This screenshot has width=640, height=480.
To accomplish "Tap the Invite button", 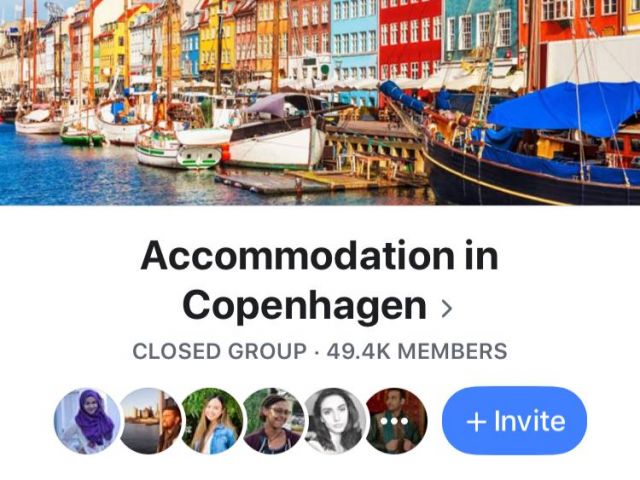I will pyautogui.click(x=514, y=420).
